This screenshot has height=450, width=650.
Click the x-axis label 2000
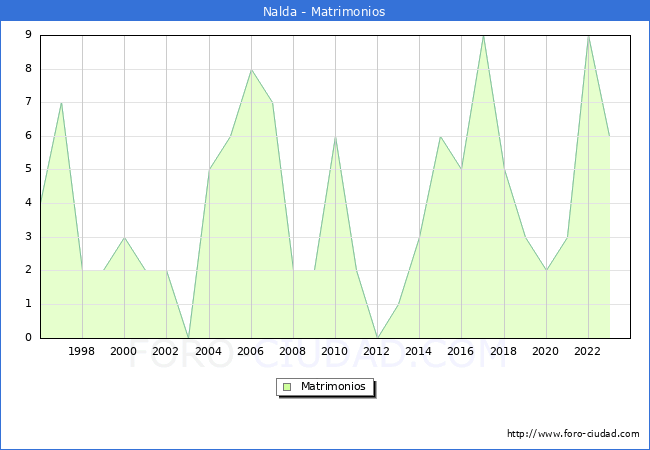pos(124,351)
